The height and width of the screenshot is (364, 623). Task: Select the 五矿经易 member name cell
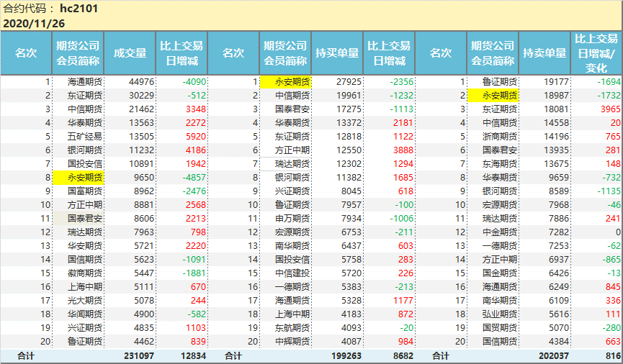coord(79,136)
